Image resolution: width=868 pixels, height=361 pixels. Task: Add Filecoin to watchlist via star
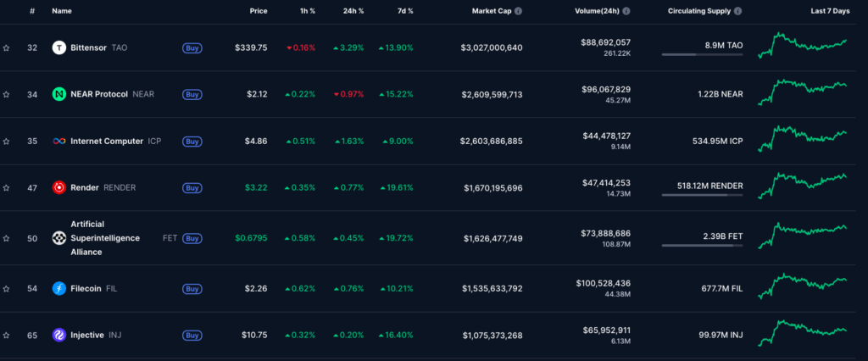coord(6,289)
